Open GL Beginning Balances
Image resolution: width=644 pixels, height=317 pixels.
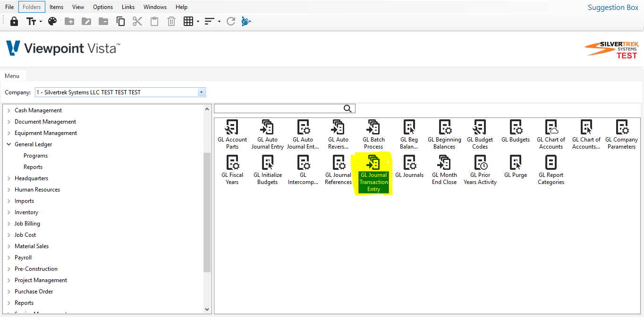click(x=444, y=134)
